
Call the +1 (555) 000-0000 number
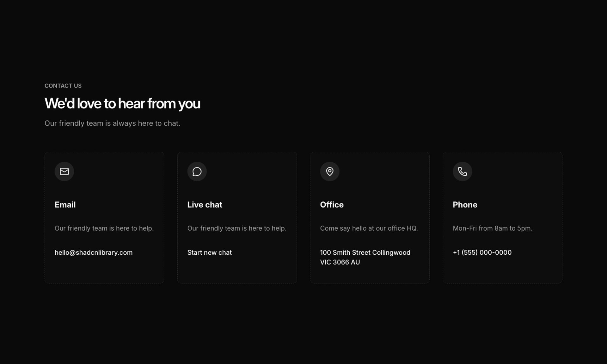click(482, 252)
